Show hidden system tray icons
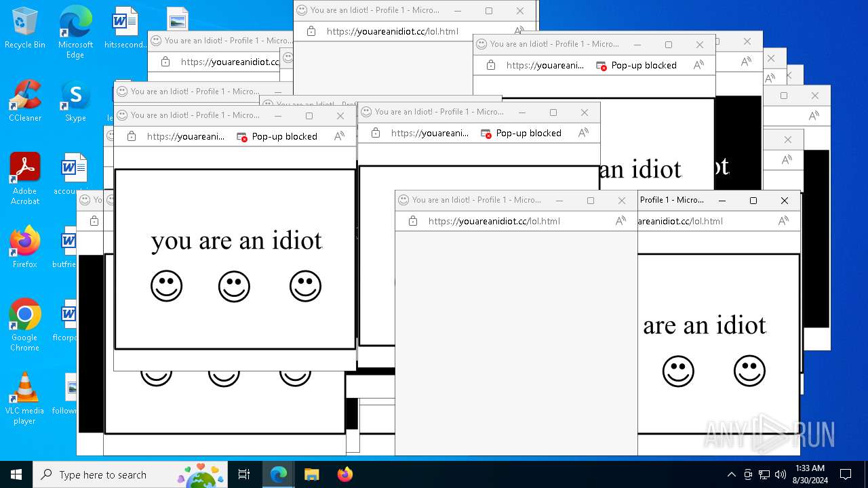Viewport: 868px width, 488px height. (x=731, y=474)
